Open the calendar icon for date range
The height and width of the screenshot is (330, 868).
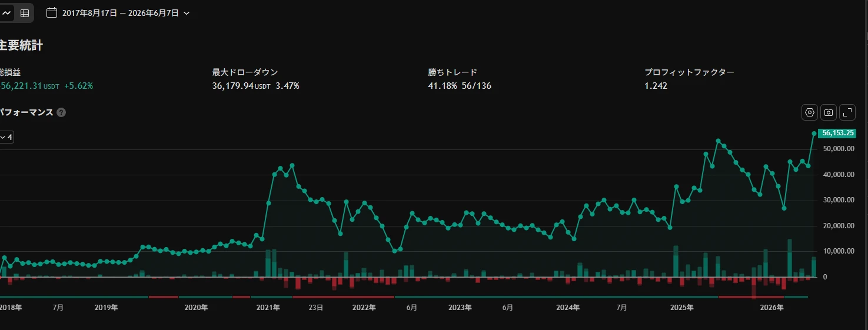[x=52, y=12]
